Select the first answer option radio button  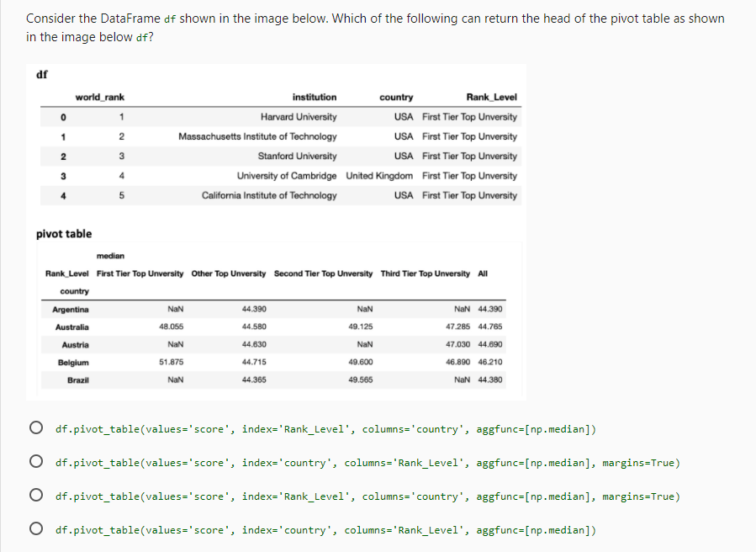point(35,428)
